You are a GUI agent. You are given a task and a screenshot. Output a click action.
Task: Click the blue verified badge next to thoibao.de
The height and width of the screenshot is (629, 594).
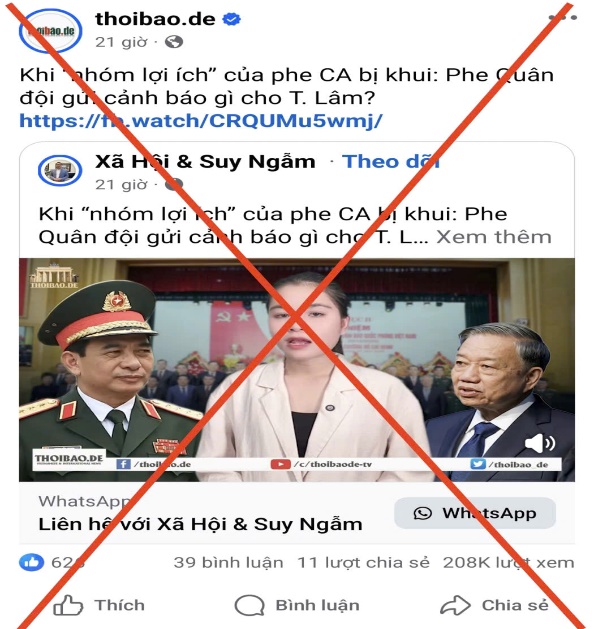[231, 19]
